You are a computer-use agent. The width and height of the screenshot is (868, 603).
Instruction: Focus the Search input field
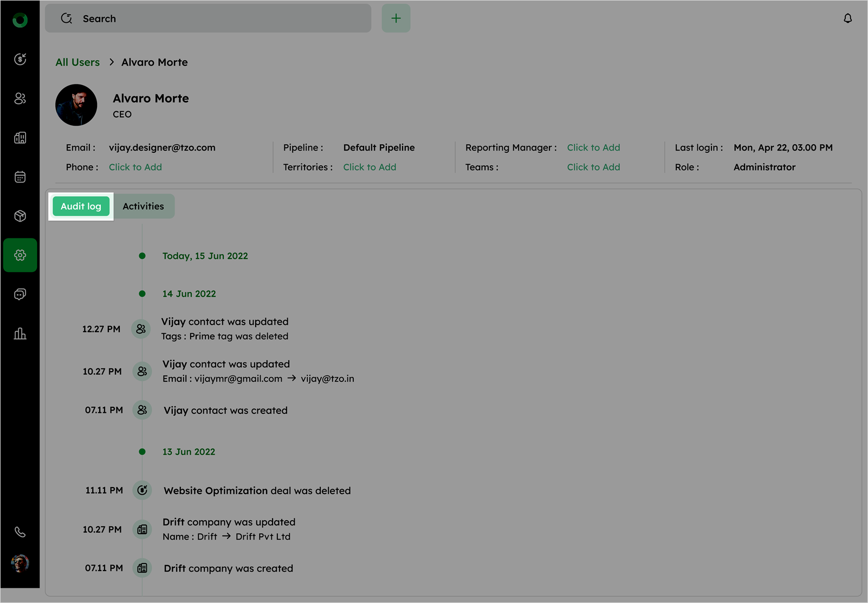pyautogui.click(x=217, y=18)
